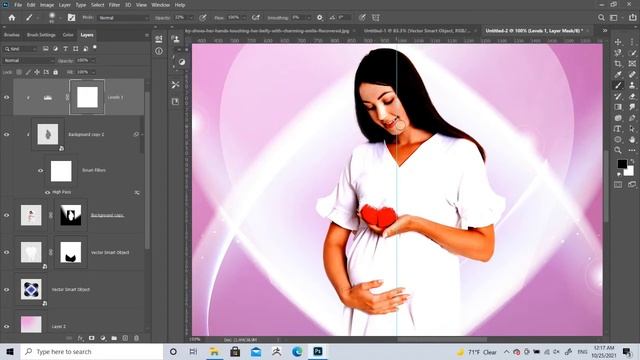The width and height of the screenshot is (640, 360).
Task: Click the smoothing options gear icon
Action: pyautogui.click(x=320, y=18)
